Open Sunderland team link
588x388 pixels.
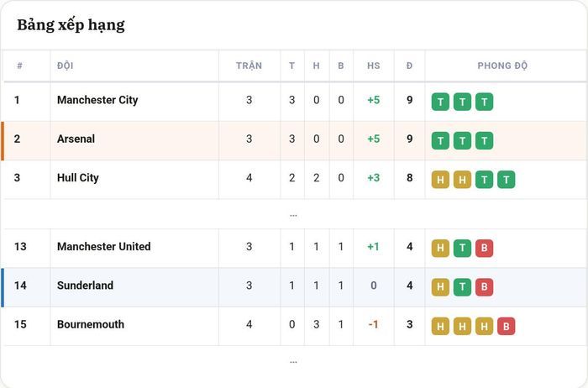pyautogui.click(x=85, y=286)
